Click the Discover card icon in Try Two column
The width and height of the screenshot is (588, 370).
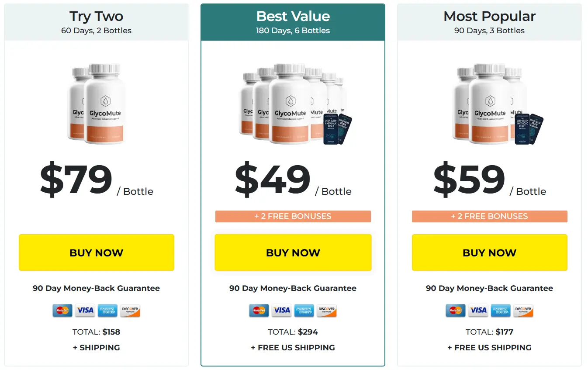130,310
